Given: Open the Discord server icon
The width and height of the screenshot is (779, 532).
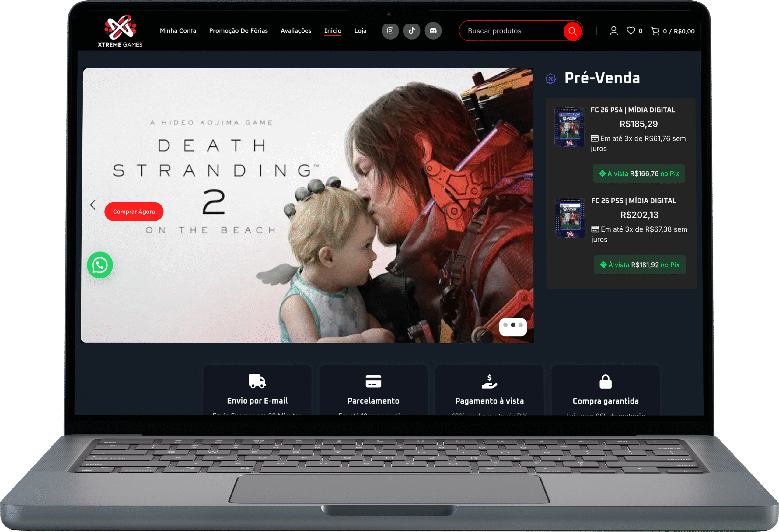Looking at the screenshot, I should click(x=433, y=31).
